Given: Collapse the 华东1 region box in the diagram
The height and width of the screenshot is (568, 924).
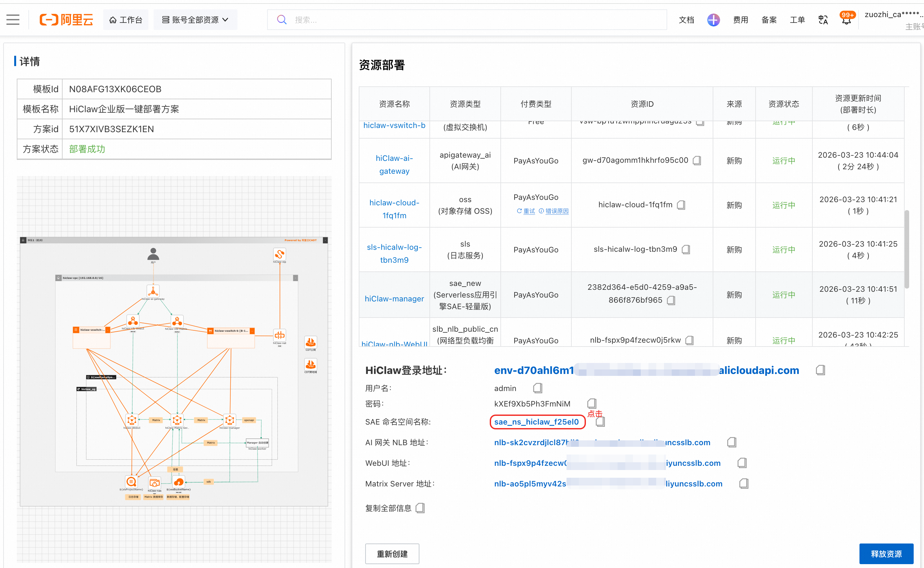Looking at the screenshot, I should (325, 240).
